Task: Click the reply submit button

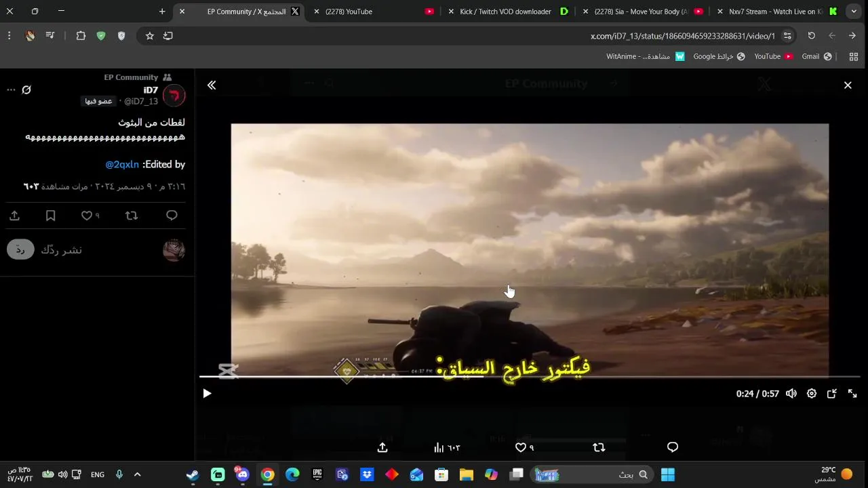Action: coord(20,250)
